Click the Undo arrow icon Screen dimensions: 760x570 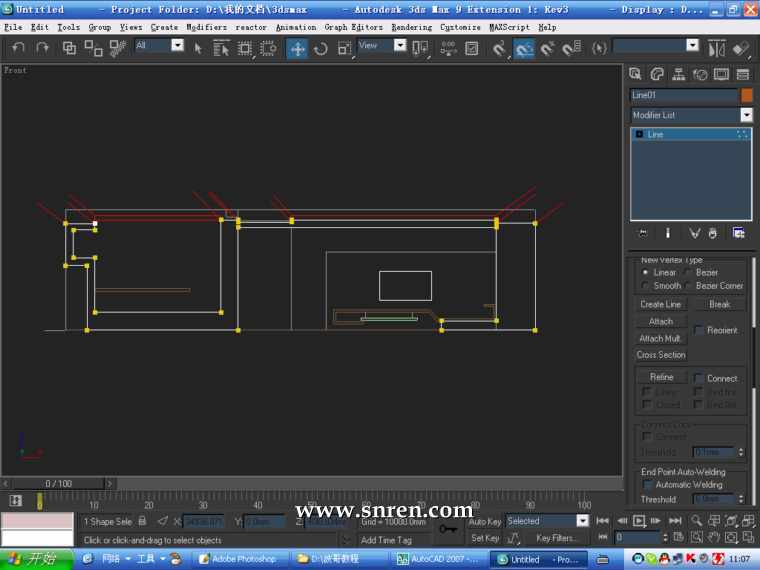pyautogui.click(x=18, y=48)
